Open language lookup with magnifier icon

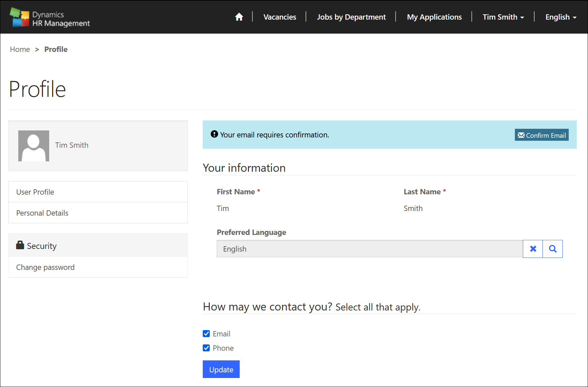click(552, 249)
